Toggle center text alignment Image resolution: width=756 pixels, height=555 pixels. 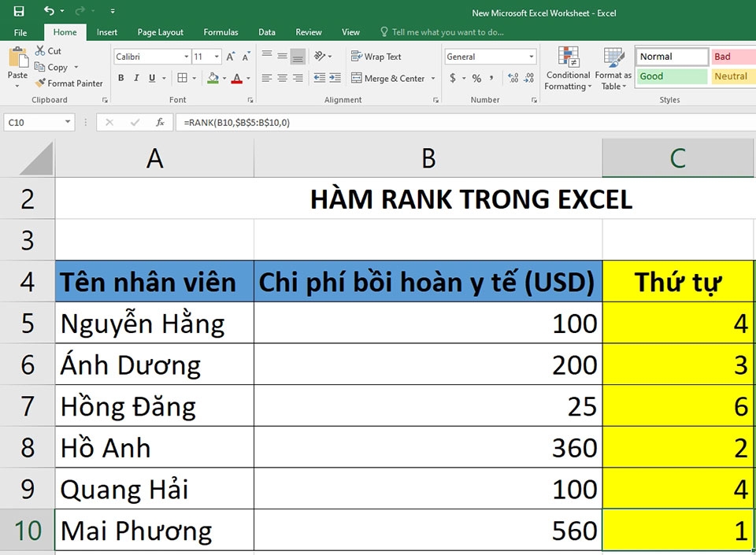pos(282,78)
